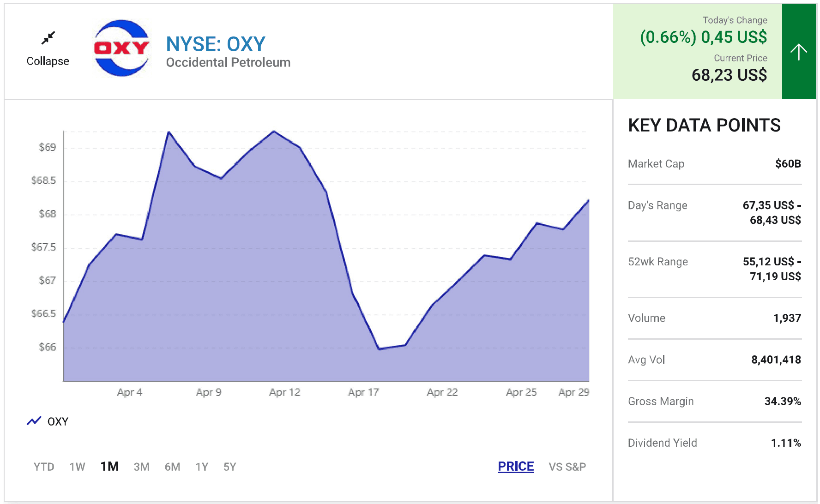Click the Apr 17 x-axis label
This screenshot has height=504, width=820.
[x=363, y=392]
